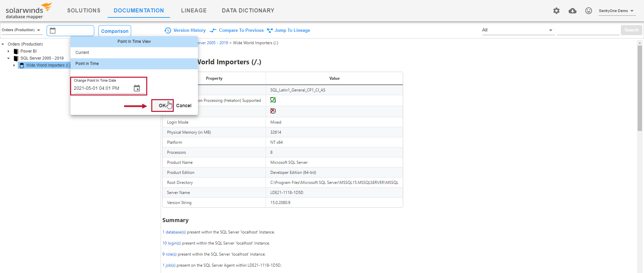Click the Server Name value LDE21-1118-1D5D
This screenshot has width=644, height=273.
click(x=287, y=193)
